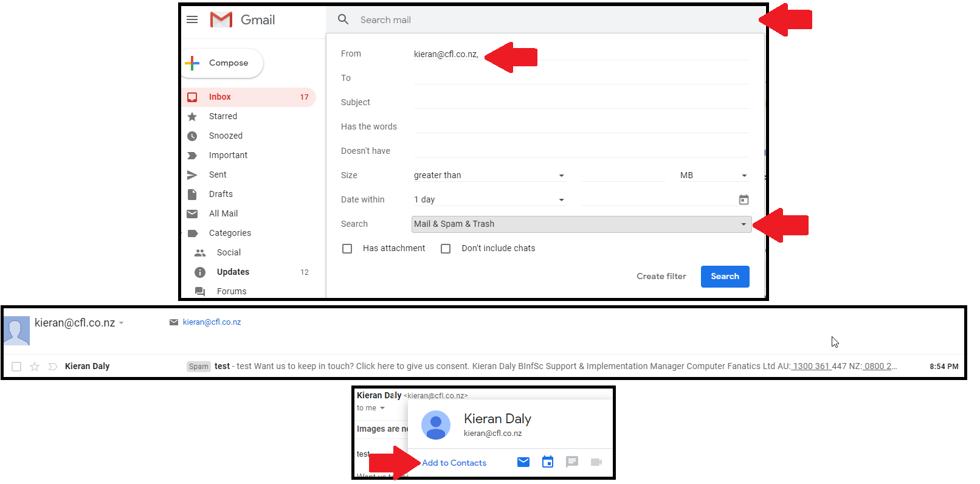Click the Kieran Daly name in contact card

[x=497, y=418]
